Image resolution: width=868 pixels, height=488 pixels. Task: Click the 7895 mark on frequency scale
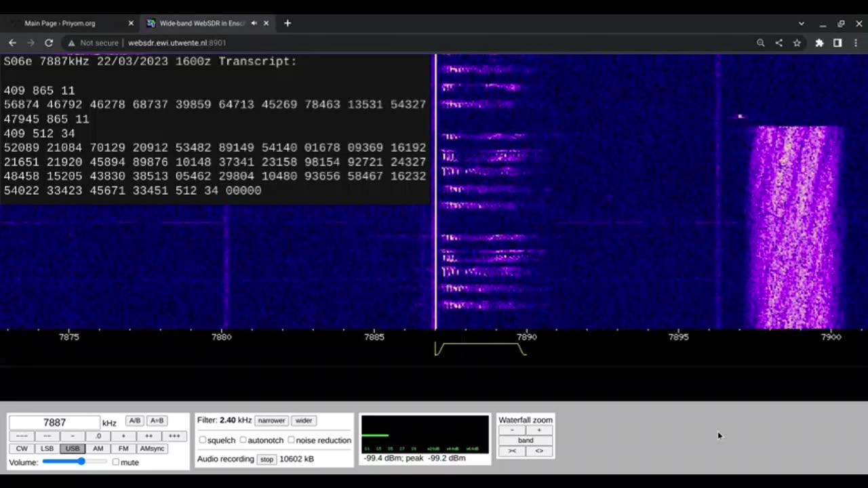point(678,337)
